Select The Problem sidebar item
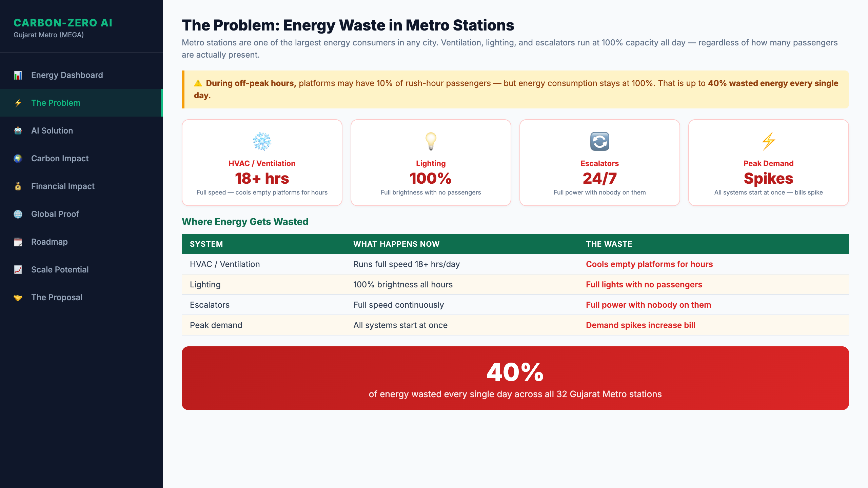This screenshot has height=488, width=868. click(x=56, y=103)
